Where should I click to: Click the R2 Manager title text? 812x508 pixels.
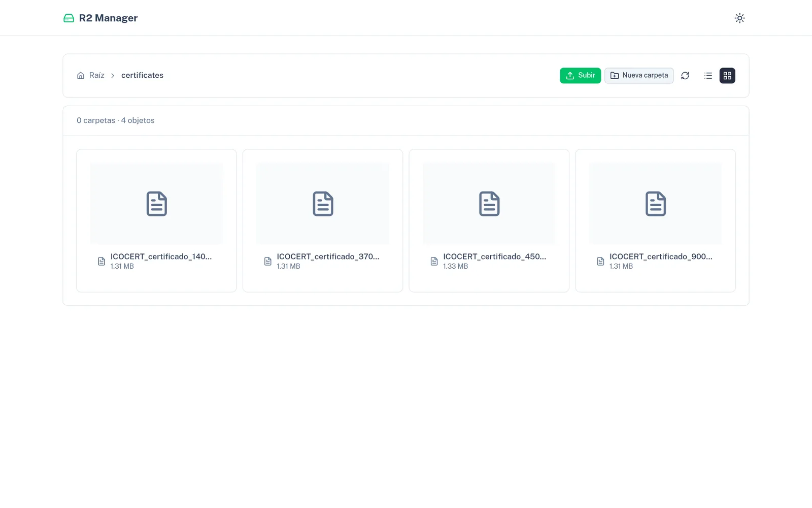point(108,18)
